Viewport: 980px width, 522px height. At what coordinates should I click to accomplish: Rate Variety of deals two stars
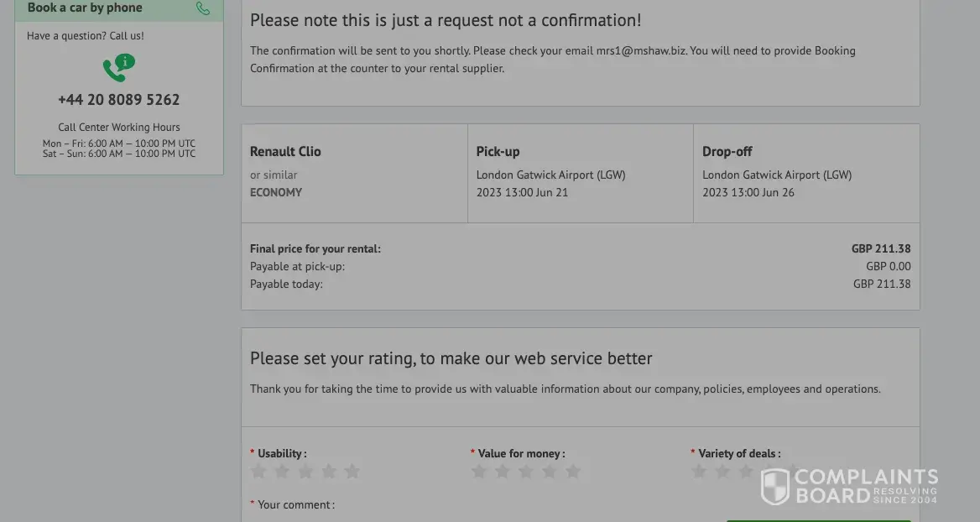tap(722, 472)
